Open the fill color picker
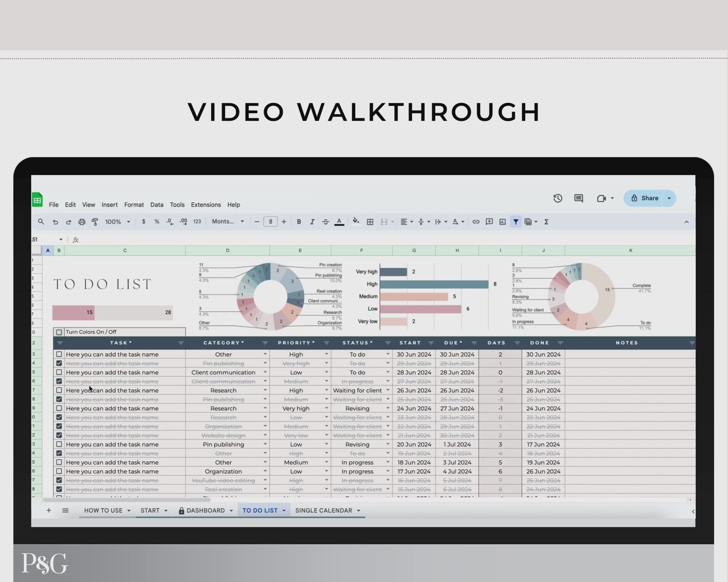The width and height of the screenshot is (728, 582). point(356,221)
